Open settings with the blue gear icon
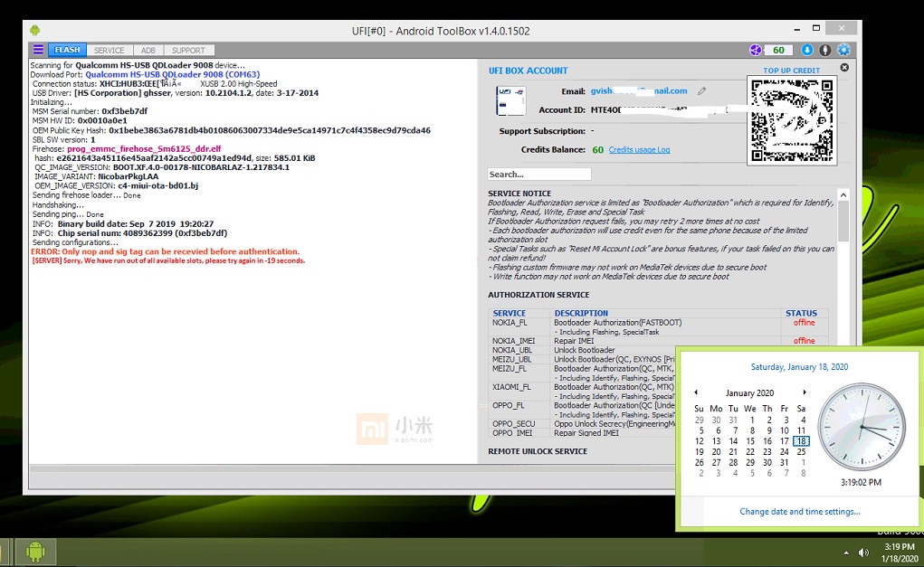The width and height of the screenshot is (924, 567). [843, 50]
